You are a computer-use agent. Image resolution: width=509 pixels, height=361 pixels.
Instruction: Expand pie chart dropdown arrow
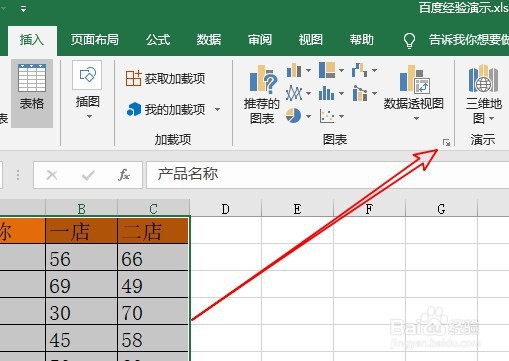(308, 116)
